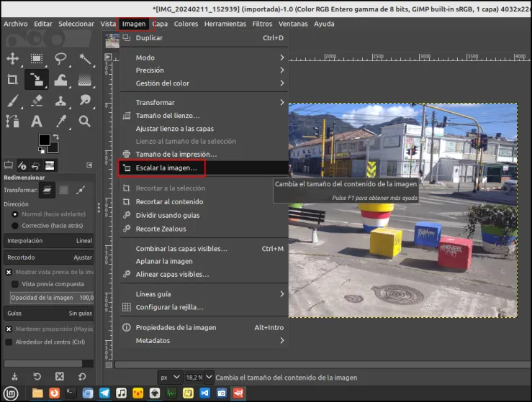Open the Colores menu
Screen dimensions: 532x402
tap(186, 24)
